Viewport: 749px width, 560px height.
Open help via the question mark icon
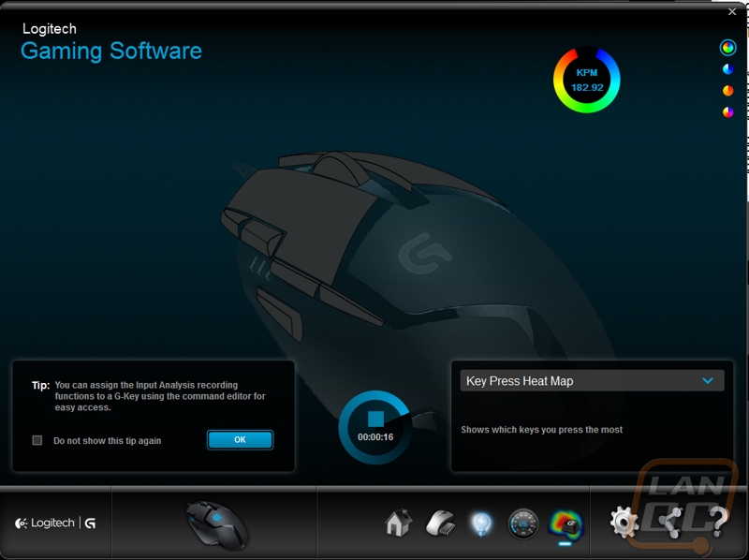718,522
